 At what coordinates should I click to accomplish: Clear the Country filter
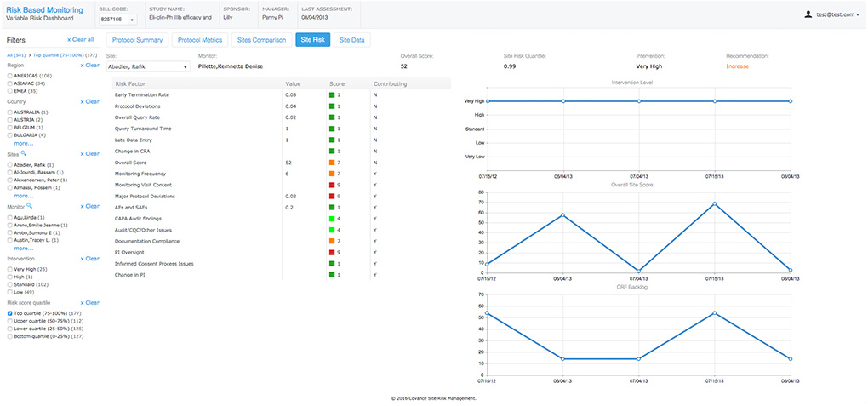tap(89, 102)
